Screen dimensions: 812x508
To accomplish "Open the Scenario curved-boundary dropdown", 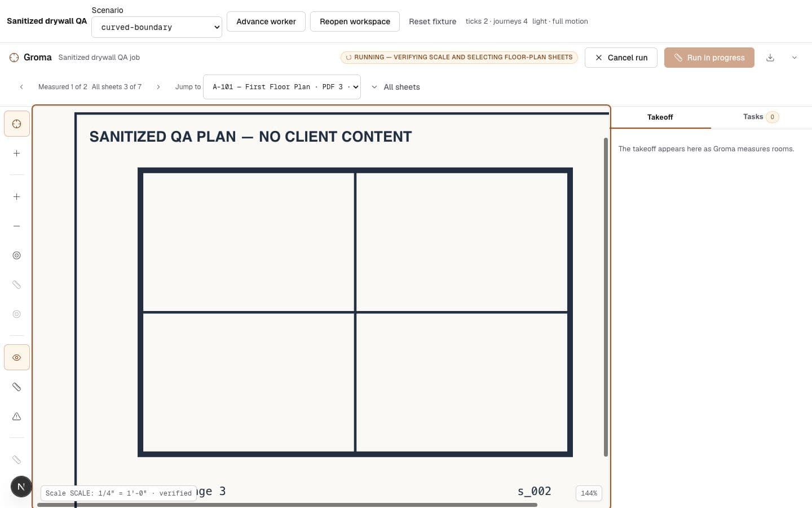I will (x=157, y=27).
